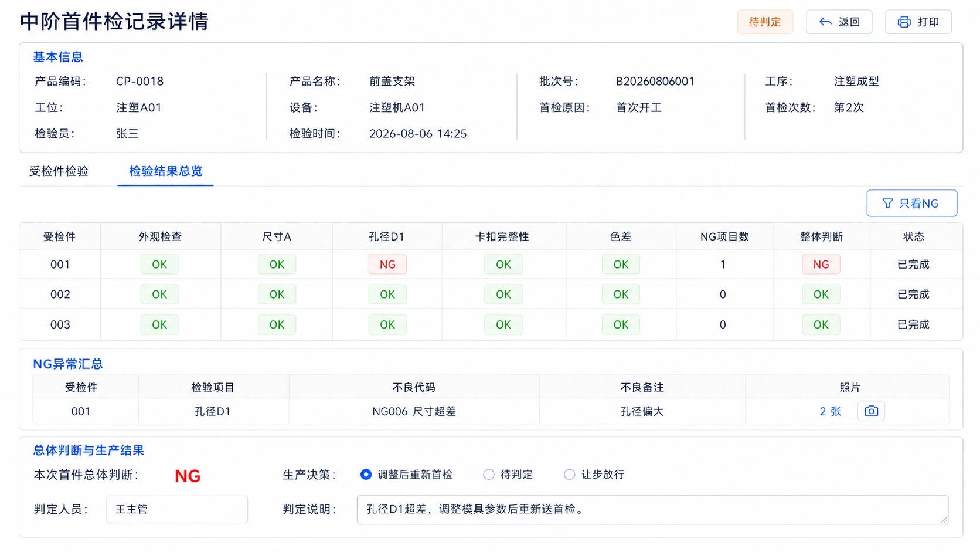Click OK badge under 色差 for 001

click(621, 265)
